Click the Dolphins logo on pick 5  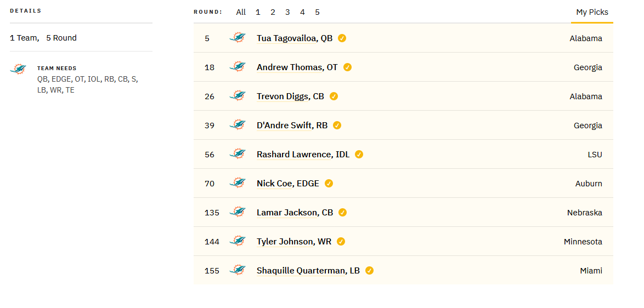[x=238, y=38]
